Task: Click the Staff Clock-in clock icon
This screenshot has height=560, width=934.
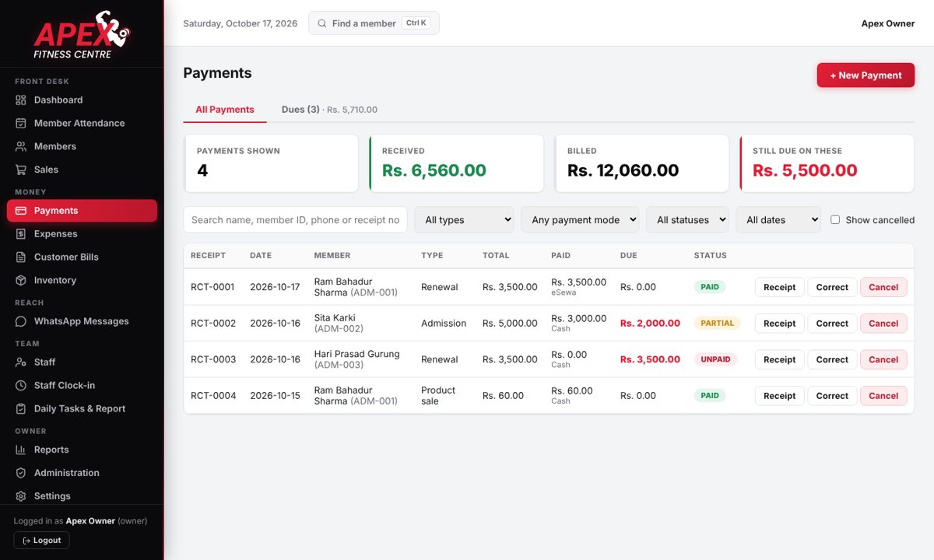Action: click(21, 386)
